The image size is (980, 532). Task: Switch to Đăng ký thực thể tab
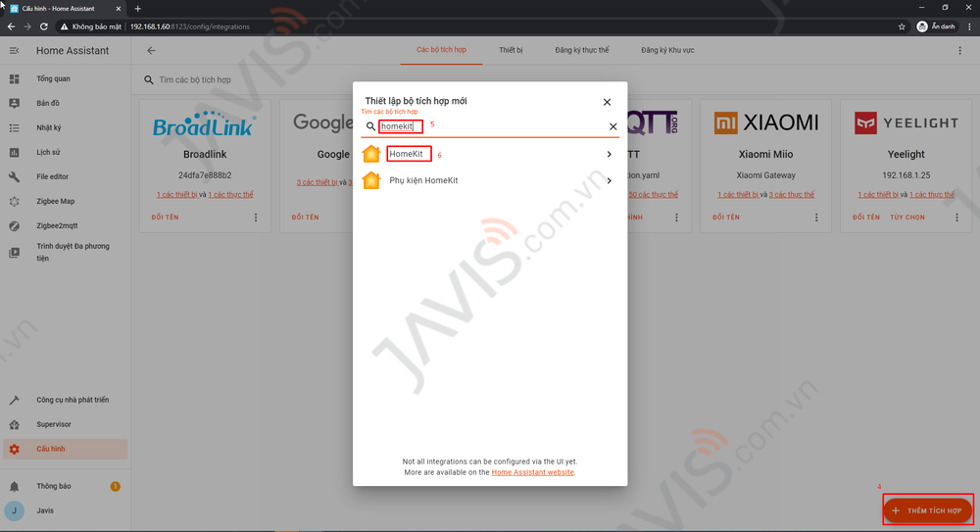pyautogui.click(x=582, y=50)
